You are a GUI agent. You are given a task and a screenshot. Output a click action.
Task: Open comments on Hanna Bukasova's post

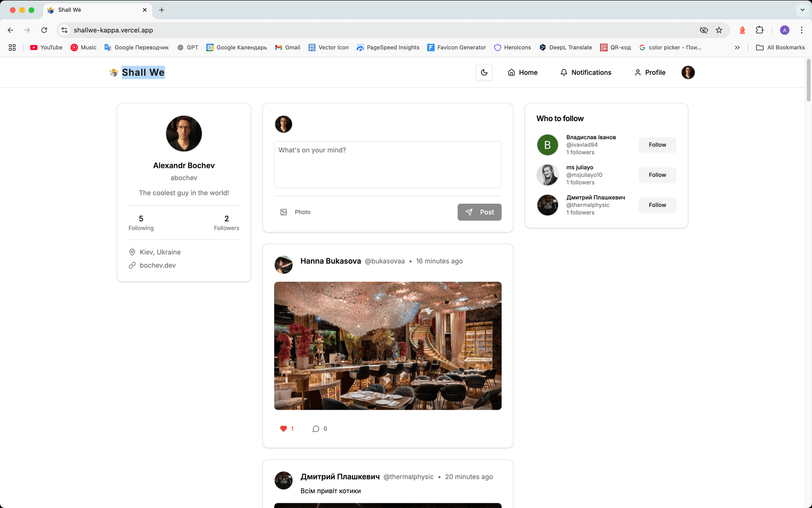click(x=316, y=428)
